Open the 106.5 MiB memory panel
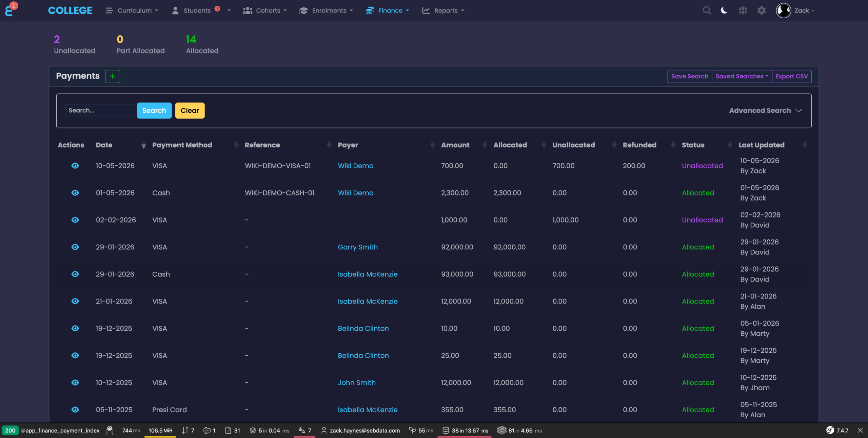 pos(160,430)
